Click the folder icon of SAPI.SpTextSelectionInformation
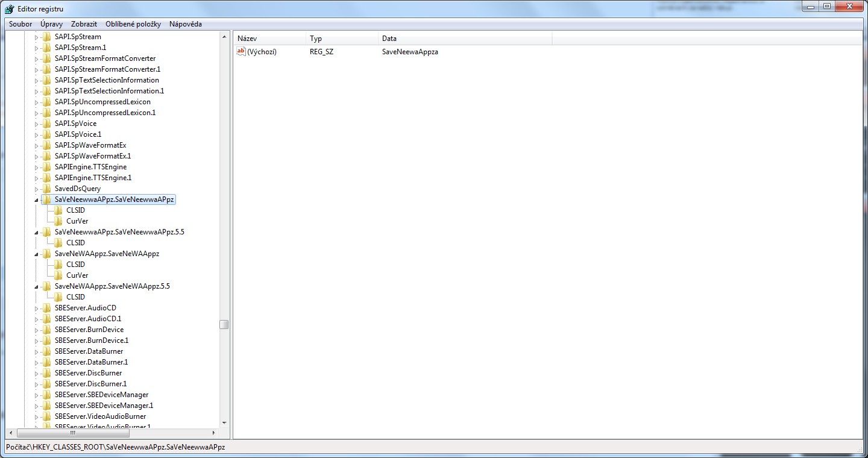Viewport: 868px width, 458px height. pyautogui.click(x=46, y=80)
